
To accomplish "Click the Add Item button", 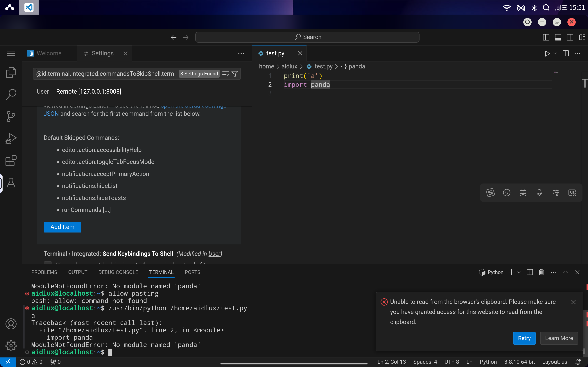I will tap(62, 227).
